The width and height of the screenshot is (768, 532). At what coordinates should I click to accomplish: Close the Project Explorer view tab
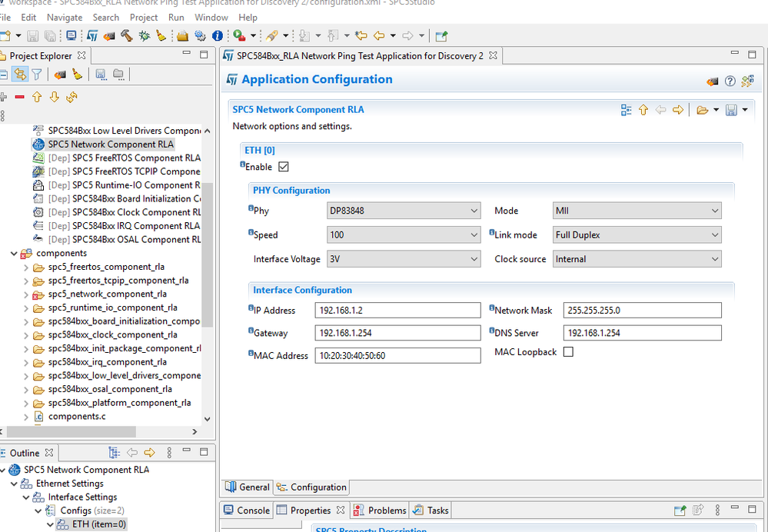point(81,56)
